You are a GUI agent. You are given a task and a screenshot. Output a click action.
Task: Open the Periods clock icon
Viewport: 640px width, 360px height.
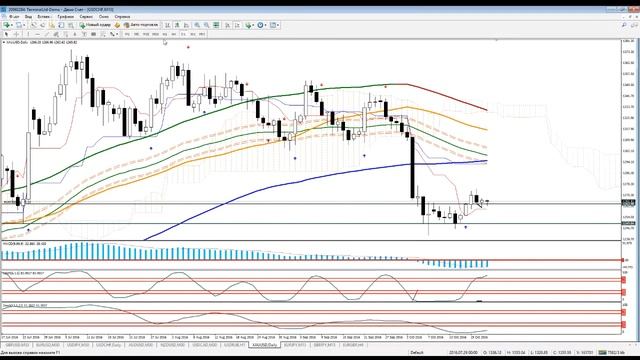[260, 25]
